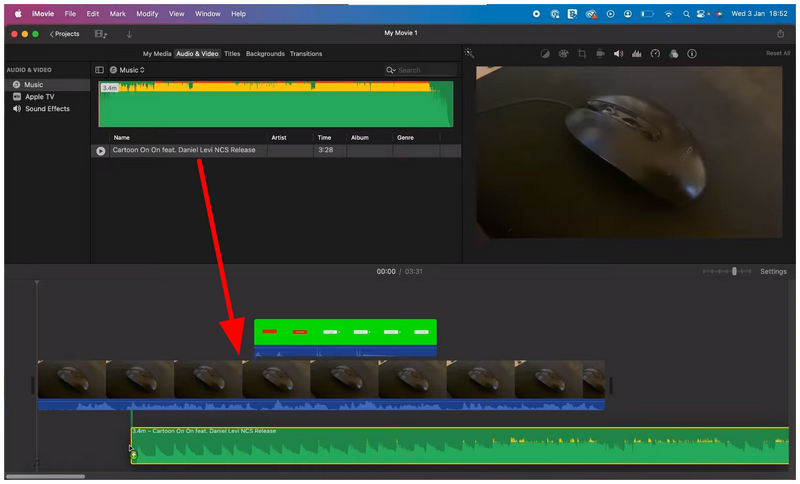The width and height of the screenshot is (800, 484).
Task: Select the green screen clip in timeline
Action: 345,337
